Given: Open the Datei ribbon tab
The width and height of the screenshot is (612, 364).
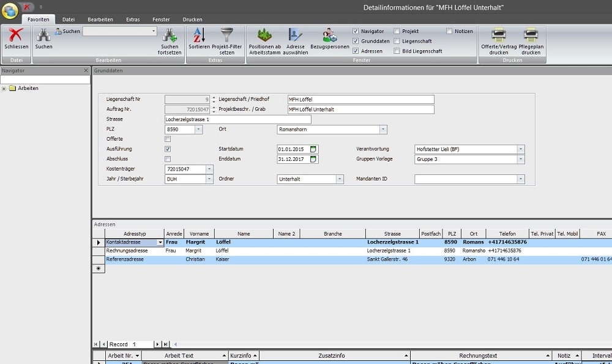Looking at the screenshot, I should (x=69, y=20).
